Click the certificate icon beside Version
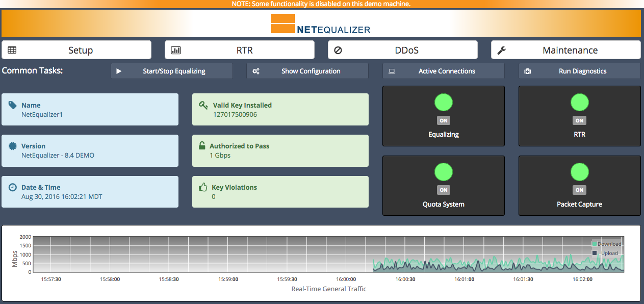The image size is (644, 304). 13,146
